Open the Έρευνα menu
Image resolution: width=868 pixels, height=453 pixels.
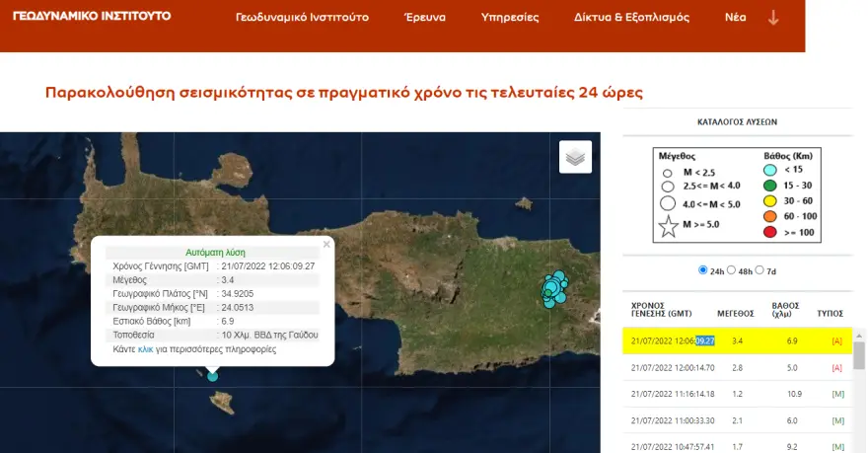click(x=425, y=18)
